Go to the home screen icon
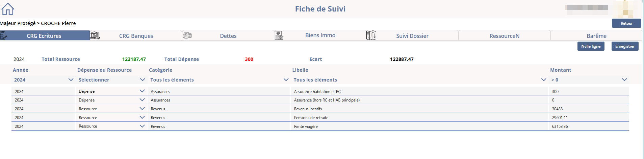 [x=8, y=9]
